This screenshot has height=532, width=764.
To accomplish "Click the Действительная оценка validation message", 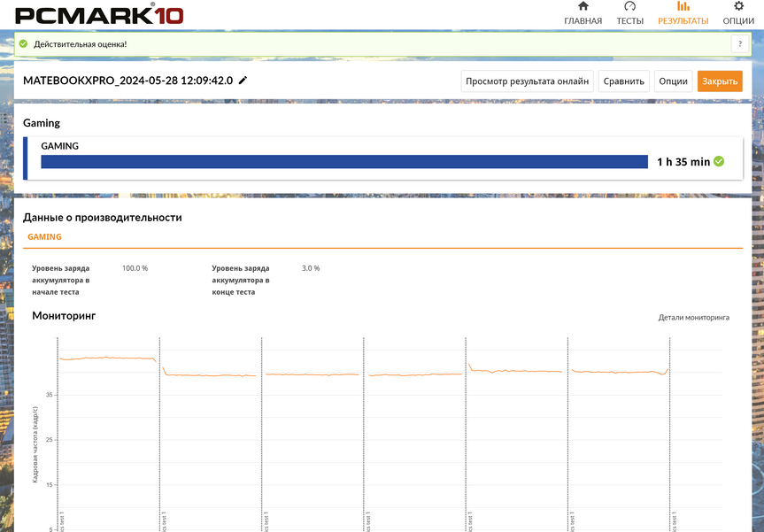I will coord(80,43).
